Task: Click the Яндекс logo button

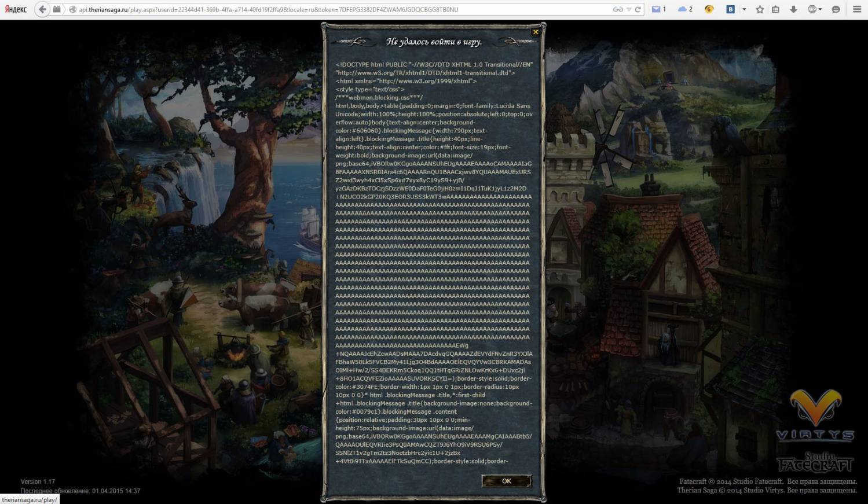Action: tap(16, 9)
